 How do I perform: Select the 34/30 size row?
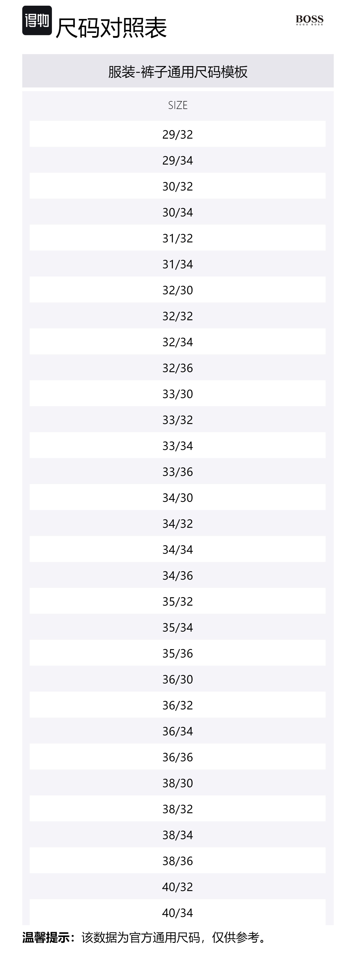pos(178,498)
